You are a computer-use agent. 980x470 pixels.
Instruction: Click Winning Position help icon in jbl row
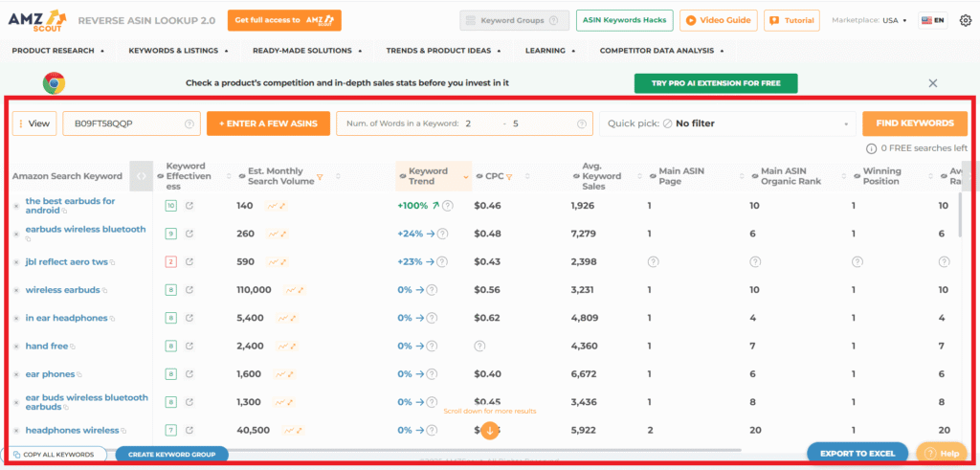point(857,262)
